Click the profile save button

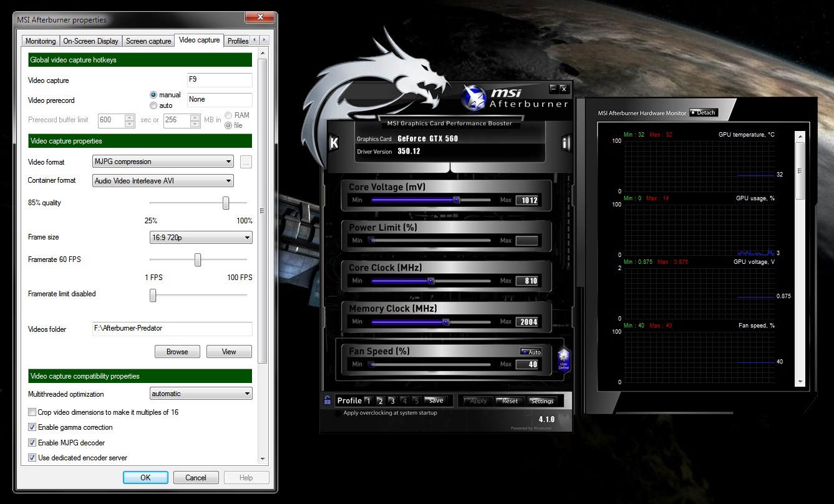(436, 401)
